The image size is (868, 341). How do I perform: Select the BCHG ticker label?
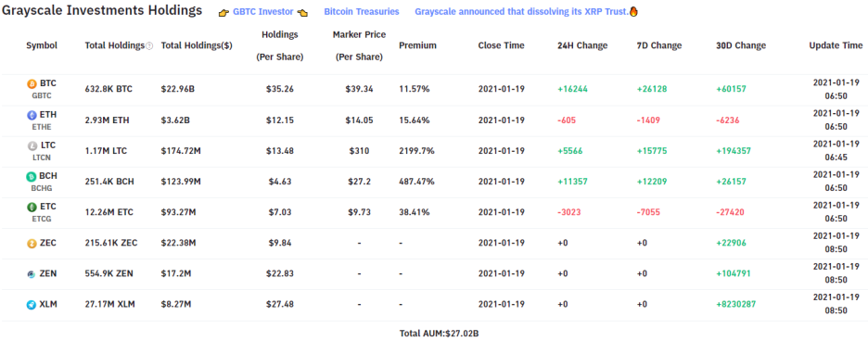tap(42, 188)
